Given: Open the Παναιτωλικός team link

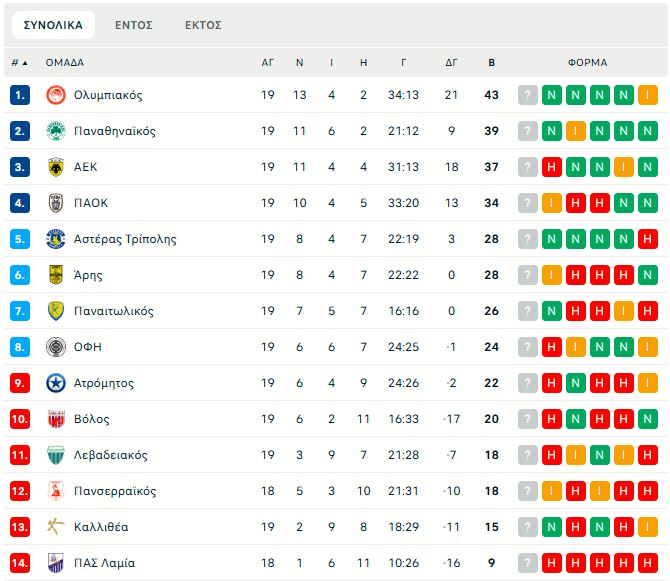Looking at the screenshot, I should (114, 311).
